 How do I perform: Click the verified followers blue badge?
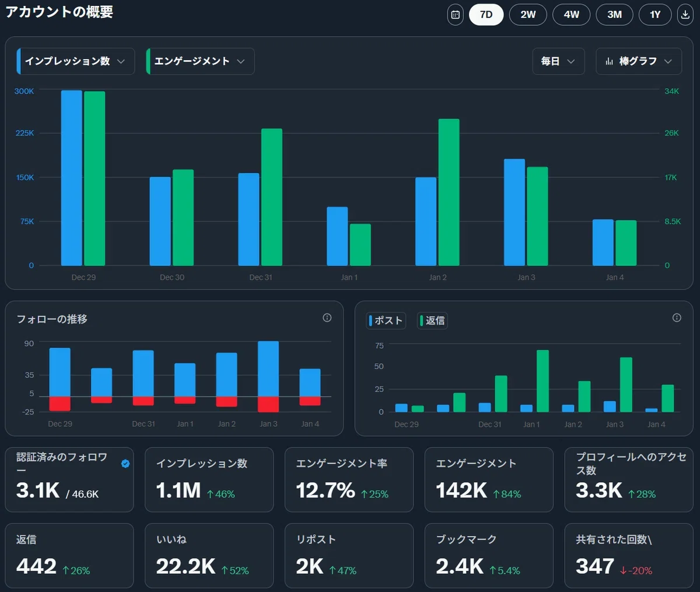125,464
